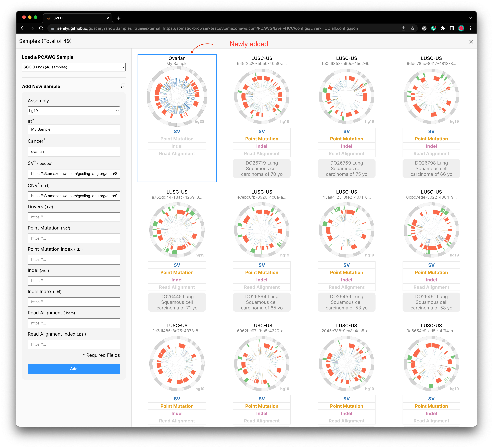Click the ID field containing My Sample
The image size is (493, 448).
(74, 129)
